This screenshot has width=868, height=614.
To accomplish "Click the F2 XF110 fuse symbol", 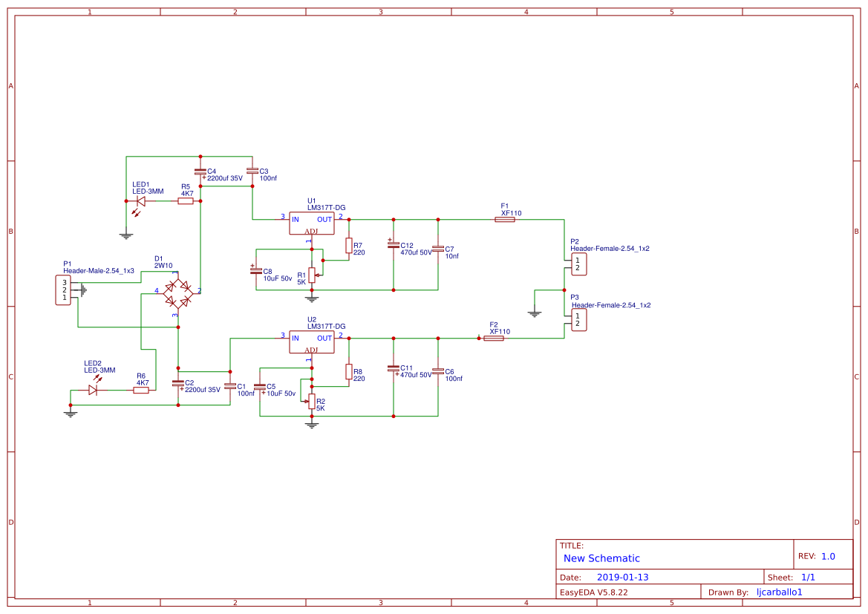I will [x=495, y=338].
